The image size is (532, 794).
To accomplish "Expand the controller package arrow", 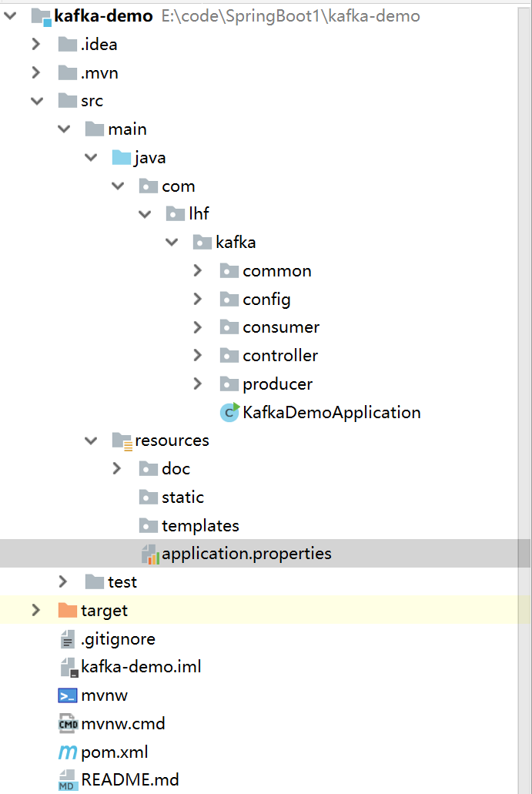I will click(x=198, y=356).
